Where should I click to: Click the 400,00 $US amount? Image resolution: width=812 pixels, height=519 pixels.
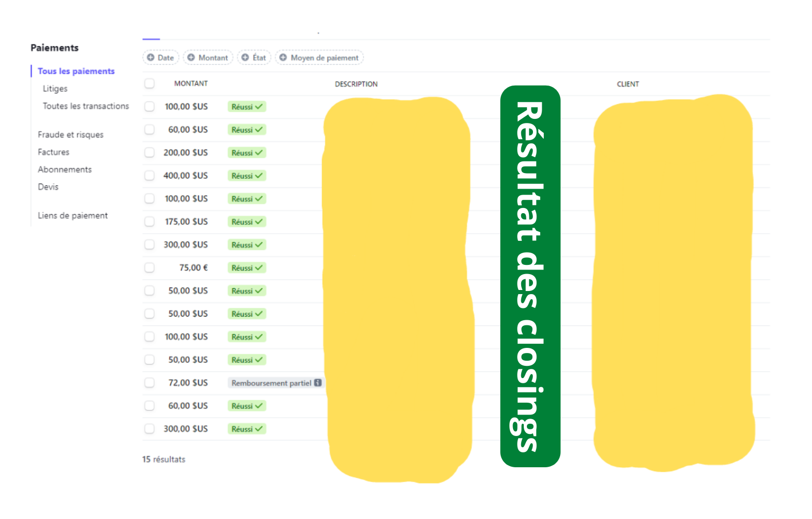click(186, 176)
